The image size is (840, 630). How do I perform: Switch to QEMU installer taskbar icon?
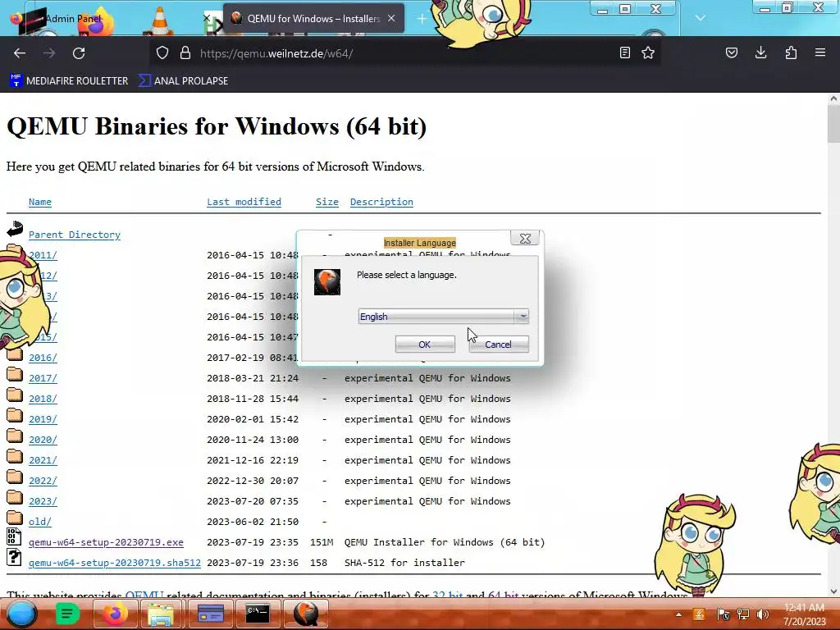pyautogui.click(x=305, y=614)
